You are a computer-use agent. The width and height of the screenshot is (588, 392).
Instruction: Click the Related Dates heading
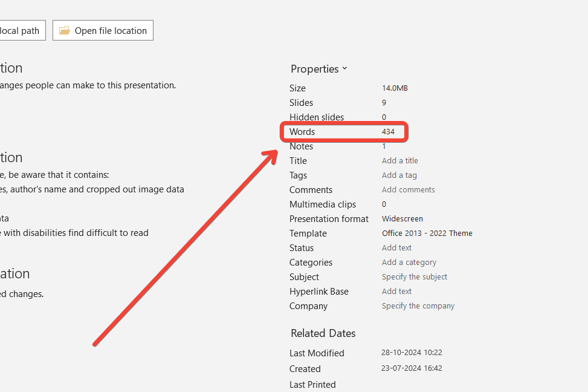click(323, 333)
